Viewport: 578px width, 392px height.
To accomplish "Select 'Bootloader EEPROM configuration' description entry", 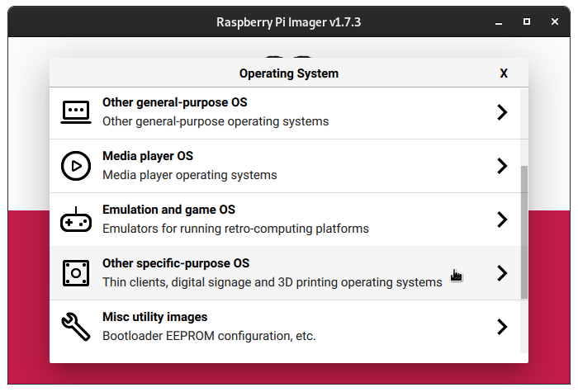I will (x=209, y=336).
